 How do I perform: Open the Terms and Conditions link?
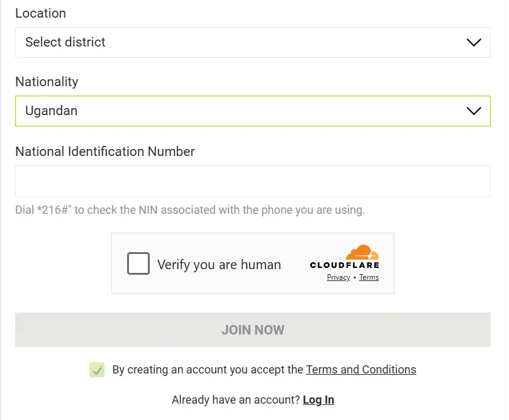[361, 370]
